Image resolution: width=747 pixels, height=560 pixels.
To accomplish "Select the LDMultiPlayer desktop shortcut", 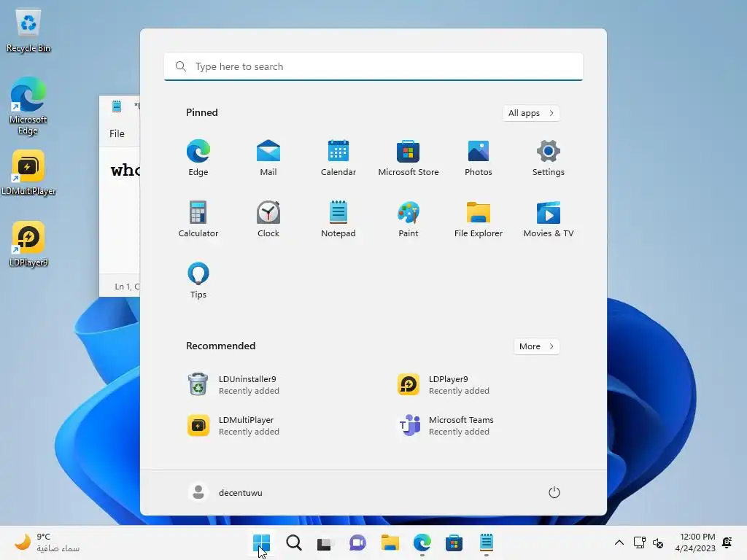I will 28,173.
